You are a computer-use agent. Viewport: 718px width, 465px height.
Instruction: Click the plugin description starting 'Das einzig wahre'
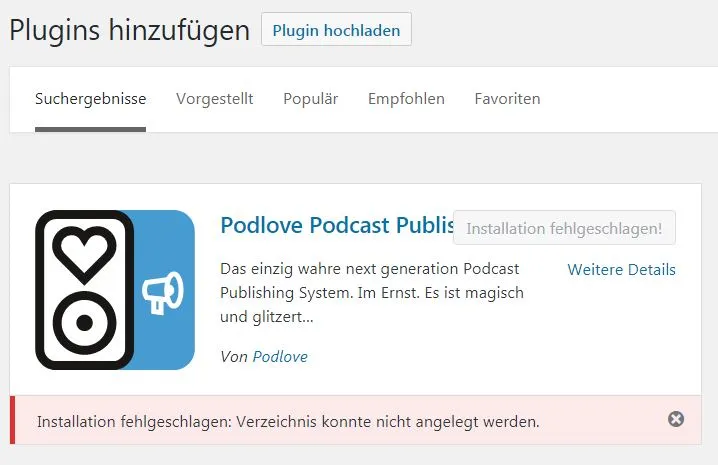coord(372,292)
